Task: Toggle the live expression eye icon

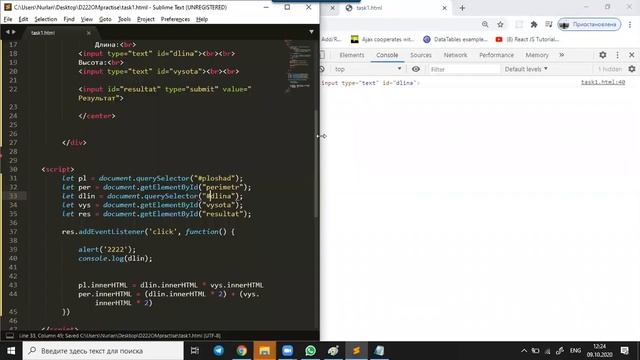Action: tap(416, 69)
